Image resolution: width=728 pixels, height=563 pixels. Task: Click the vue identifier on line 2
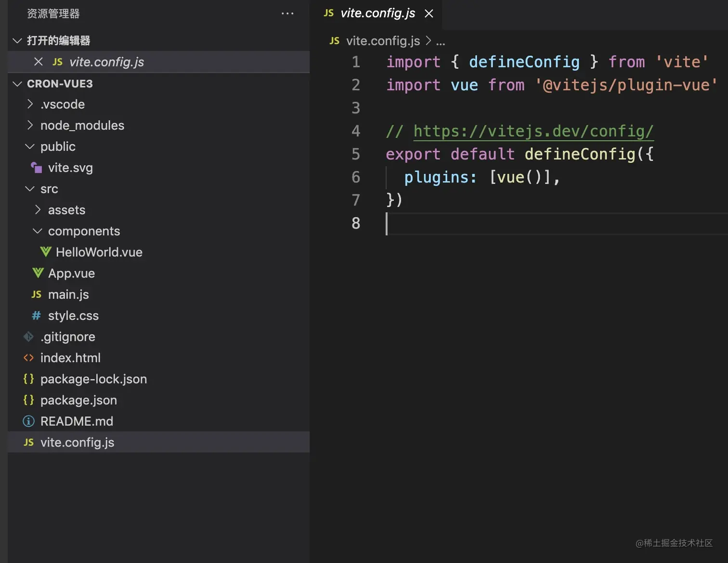click(x=464, y=85)
